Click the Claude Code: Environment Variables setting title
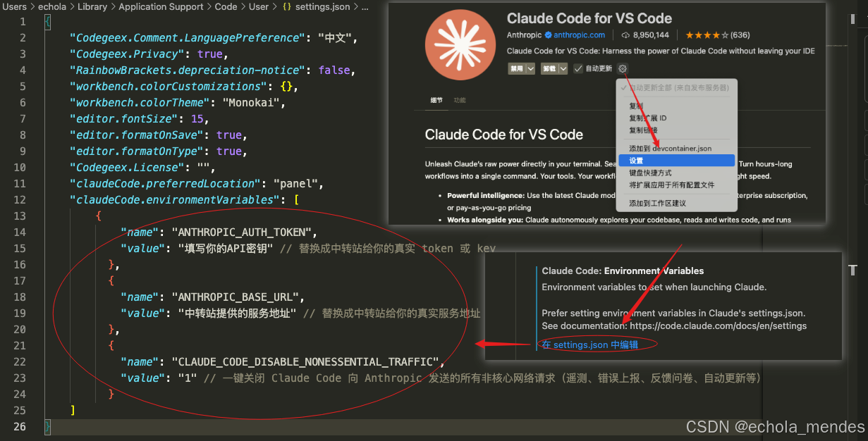 623,271
